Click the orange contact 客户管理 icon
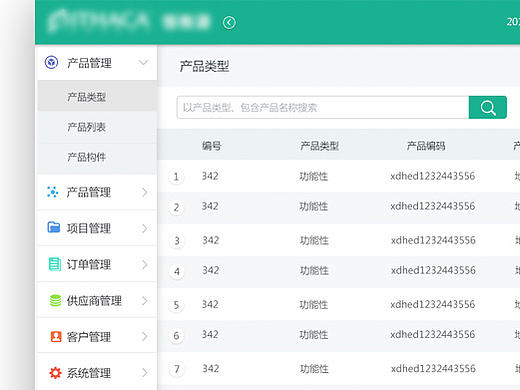 [x=56, y=337]
